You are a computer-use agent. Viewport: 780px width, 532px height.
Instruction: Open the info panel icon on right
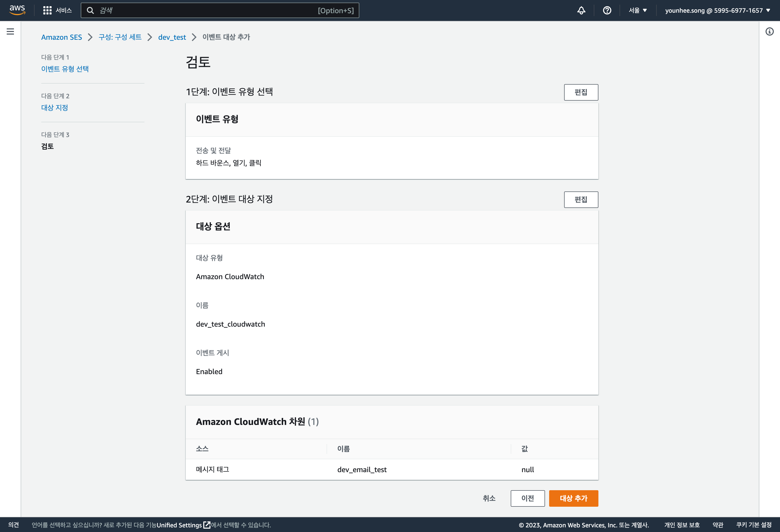(x=769, y=31)
